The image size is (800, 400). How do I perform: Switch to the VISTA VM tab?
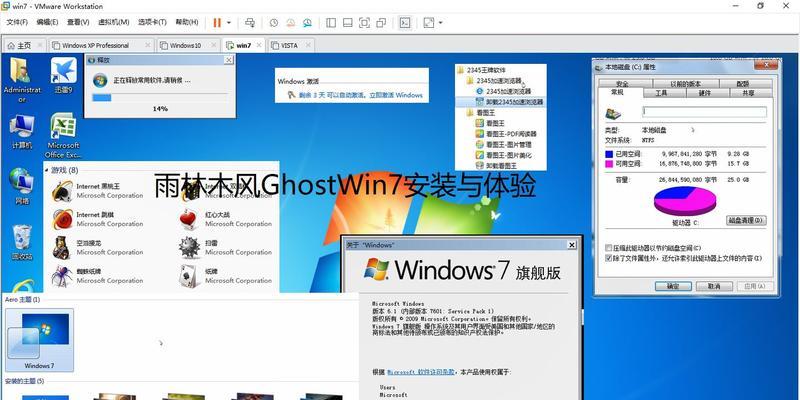click(289, 45)
